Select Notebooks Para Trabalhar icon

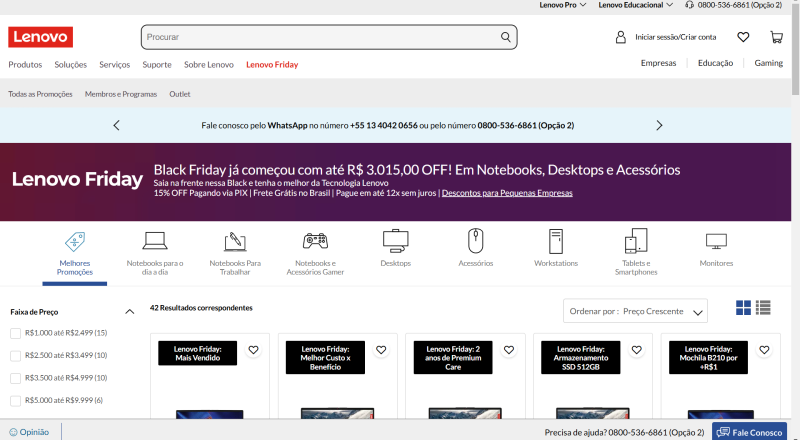click(x=235, y=241)
